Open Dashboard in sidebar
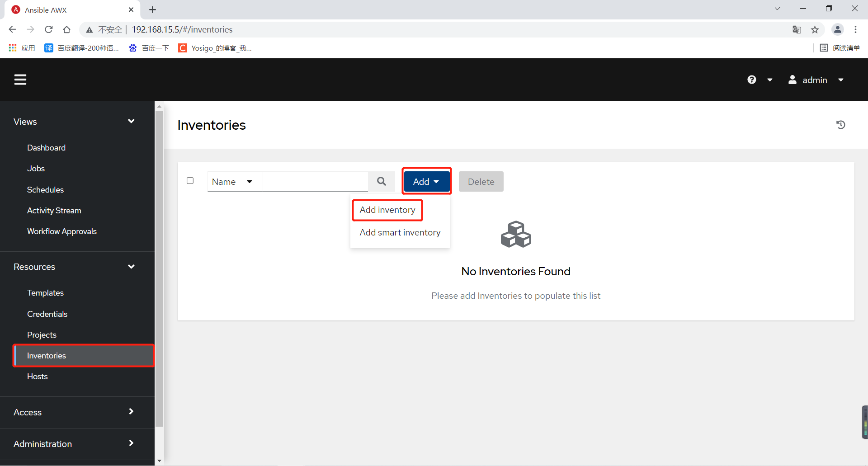The width and height of the screenshot is (868, 466). [46, 148]
